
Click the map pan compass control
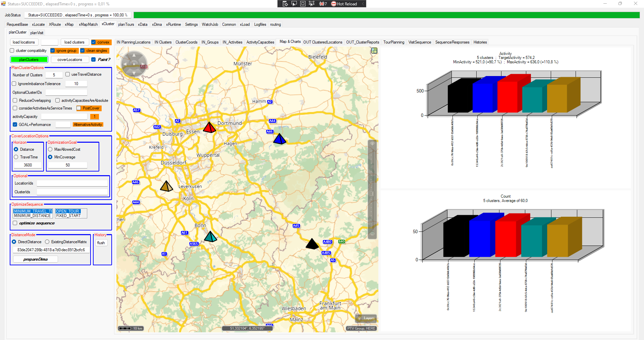pos(134,64)
